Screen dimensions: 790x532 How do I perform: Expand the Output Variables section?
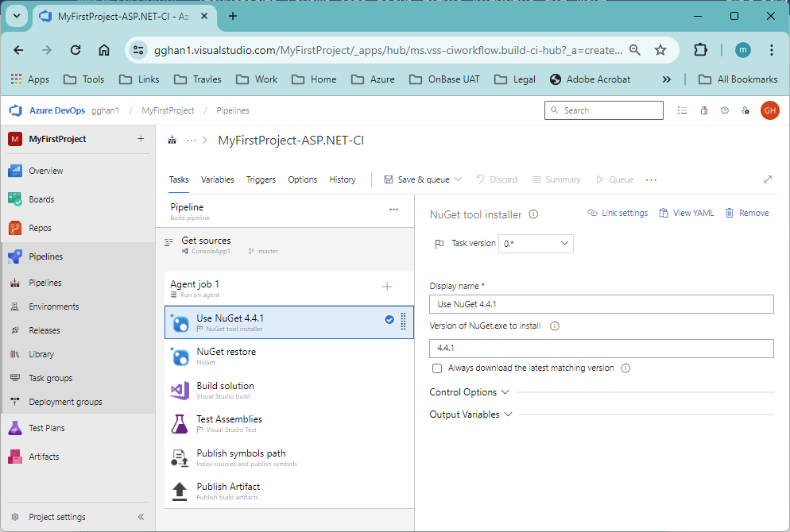[x=471, y=414]
